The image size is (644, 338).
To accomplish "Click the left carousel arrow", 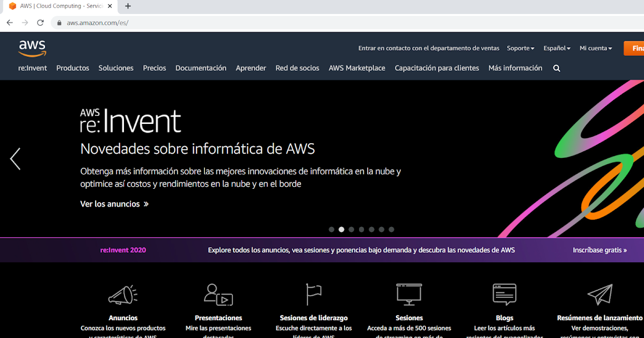I will coord(14,159).
